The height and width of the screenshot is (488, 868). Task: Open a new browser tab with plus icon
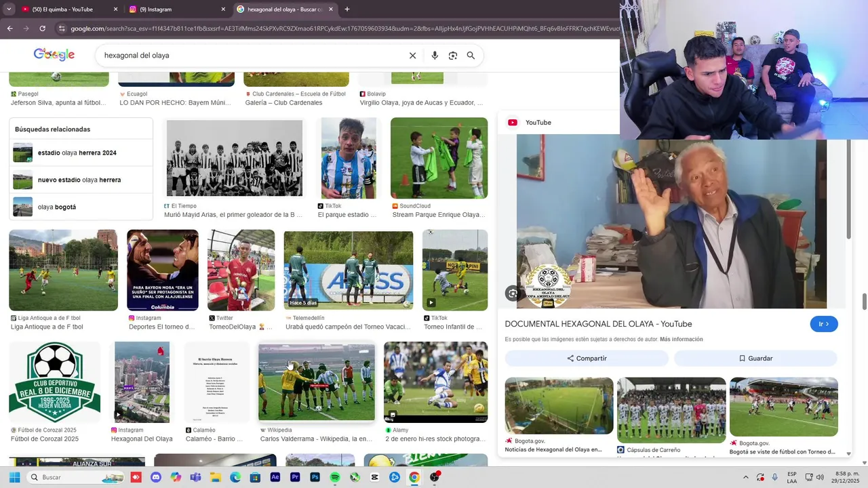point(347,9)
